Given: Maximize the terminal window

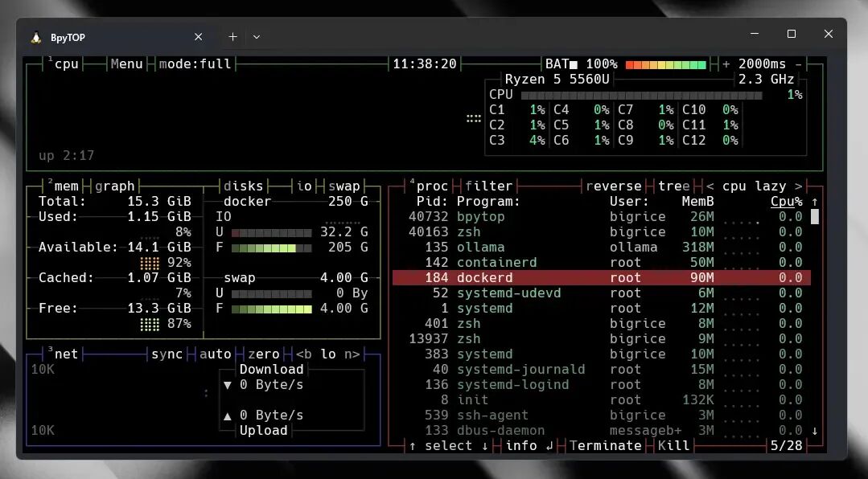Looking at the screenshot, I should [x=792, y=34].
